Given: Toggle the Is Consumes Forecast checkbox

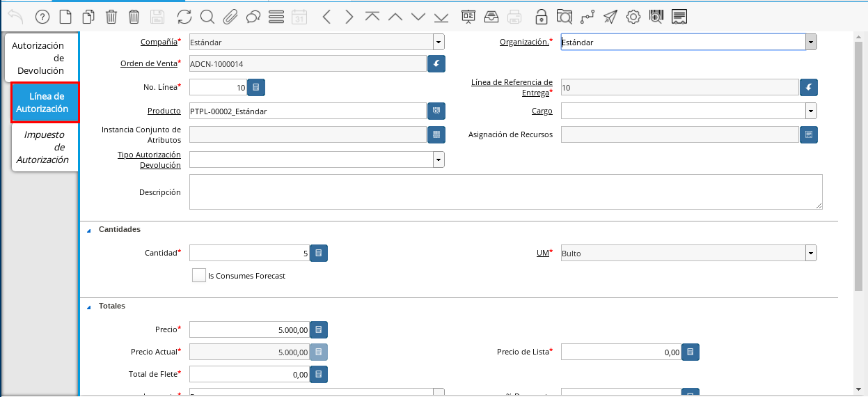Looking at the screenshot, I should pyautogui.click(x=198, y=275).
